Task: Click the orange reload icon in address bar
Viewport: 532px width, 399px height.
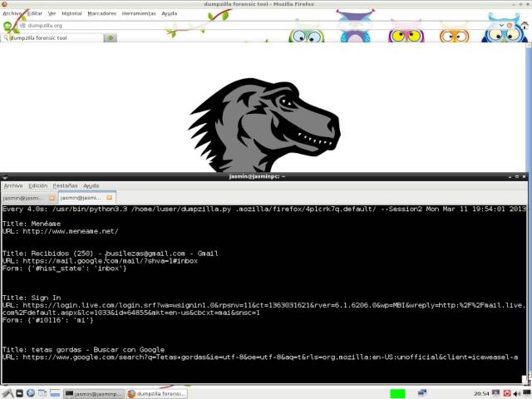Action: pos(510,26)
